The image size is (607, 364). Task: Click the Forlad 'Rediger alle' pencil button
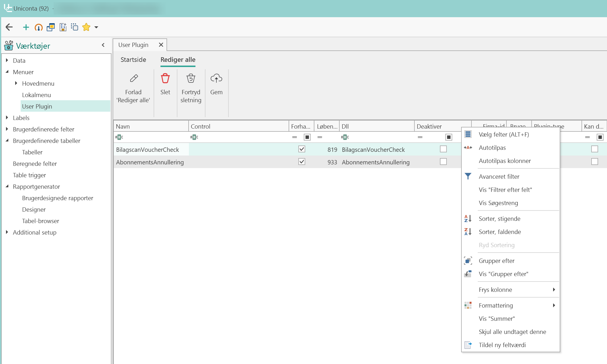pyautogui.click(x=133, y=88)
